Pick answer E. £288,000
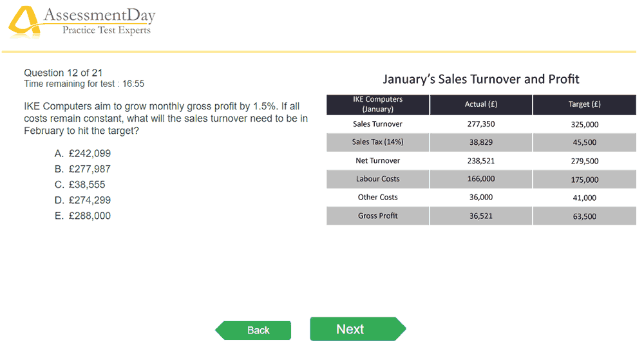 pyautogui.click(x=82, y=216)
